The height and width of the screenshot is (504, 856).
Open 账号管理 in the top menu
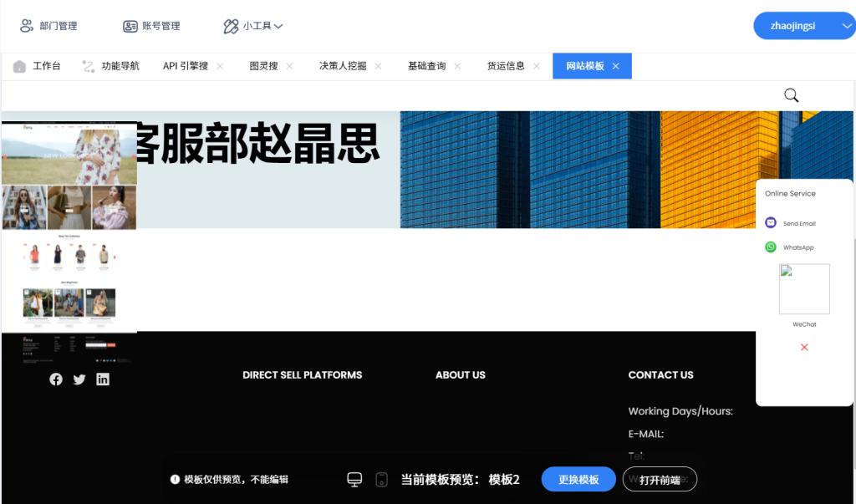[x=151, y=26]
